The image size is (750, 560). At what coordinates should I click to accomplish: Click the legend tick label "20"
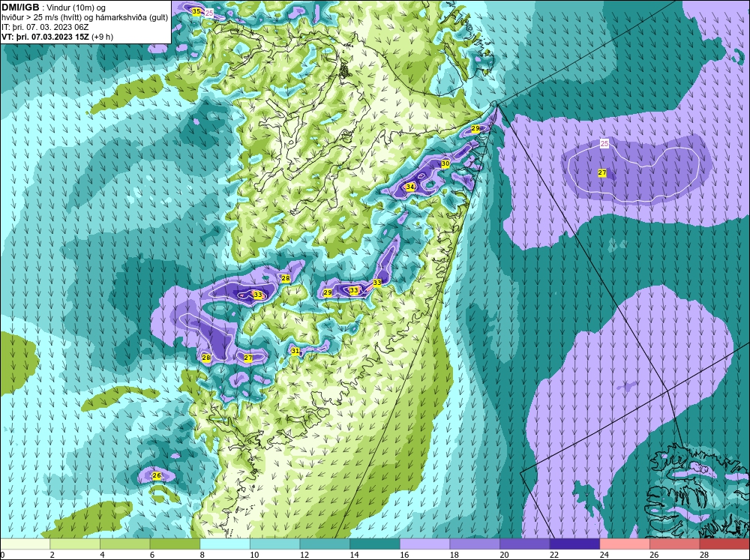coord(504,555)
